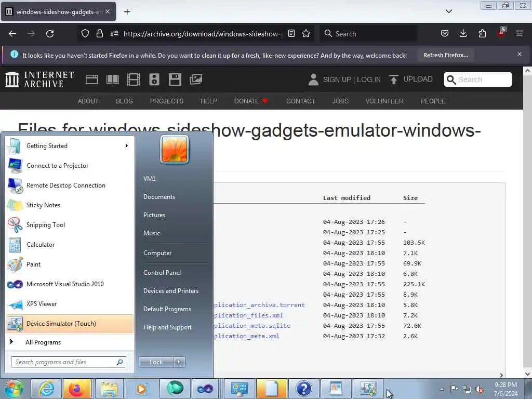
Task: Click the user account picture in Start menu
Action: tap(175, 149)
